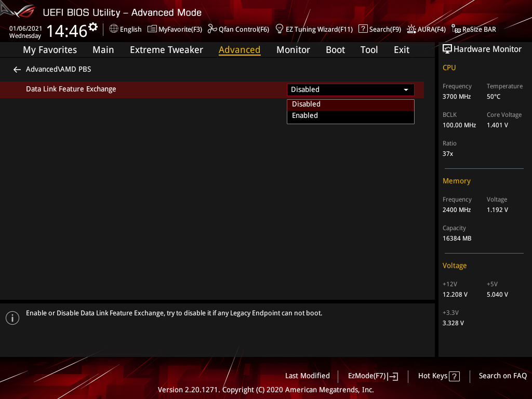Open AURA(F4) settings
532x399 pixels.
[426, 29]
